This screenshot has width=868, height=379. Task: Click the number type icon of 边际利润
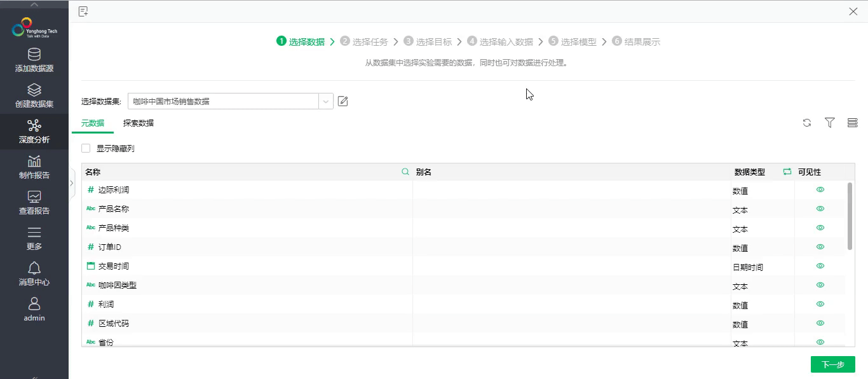point(90,190)
